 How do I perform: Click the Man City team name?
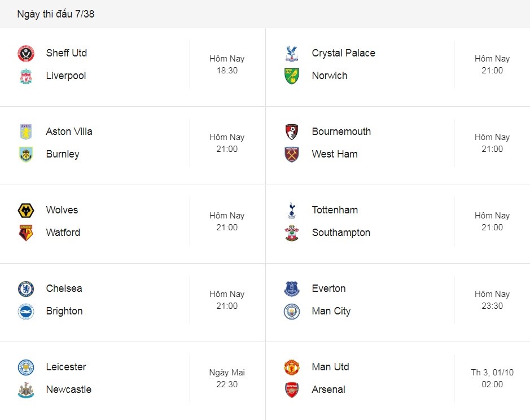pyautogui.click(x=331, y=311)
